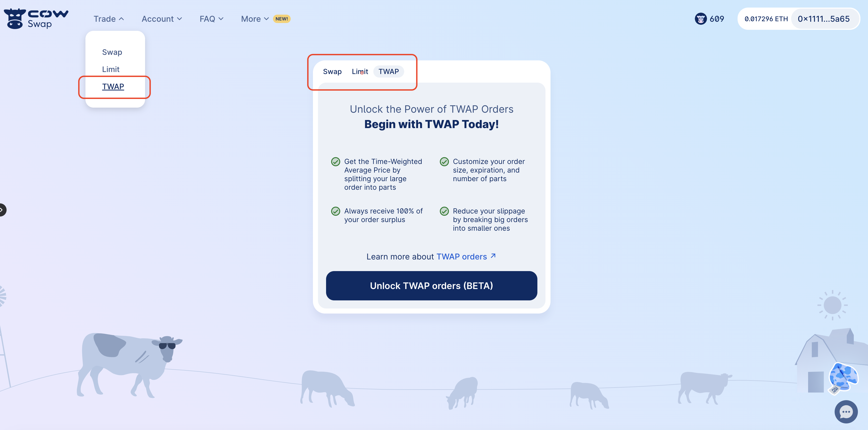Open wallet address 0x1111...5a65
Screen dimensions: 868x430
(x=823, y=19)
